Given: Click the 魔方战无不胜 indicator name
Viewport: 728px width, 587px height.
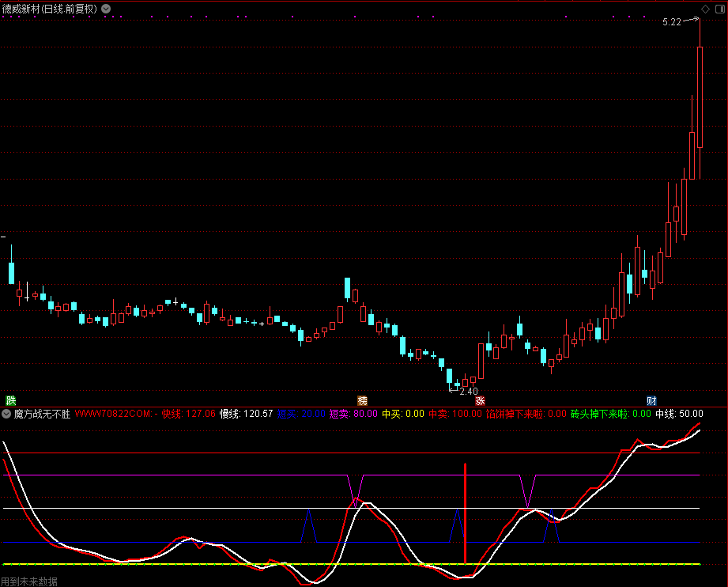Looking at the screenshot, I should (x=42, y=414).
